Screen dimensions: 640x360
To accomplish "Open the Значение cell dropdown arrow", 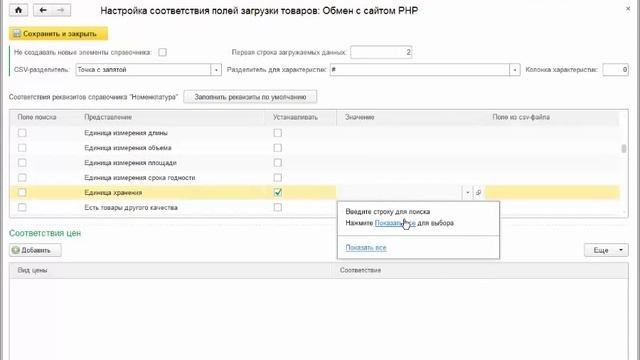I will (x=468, y=193).
